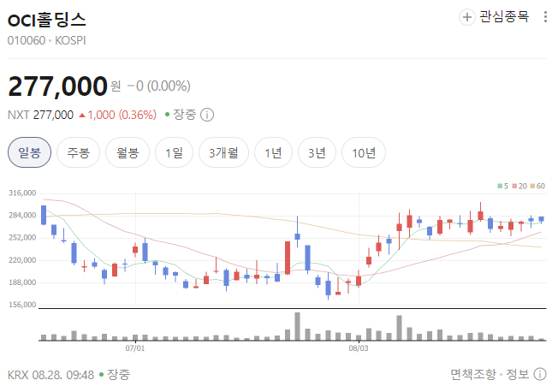Show the 1일 one-day chart
The height and width of the screenshot is (392, 558).
[x=174, y=152]
